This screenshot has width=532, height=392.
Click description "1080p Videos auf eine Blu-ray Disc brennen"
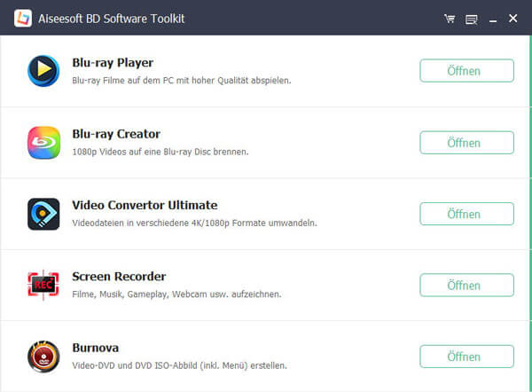[x=160, y=152]
